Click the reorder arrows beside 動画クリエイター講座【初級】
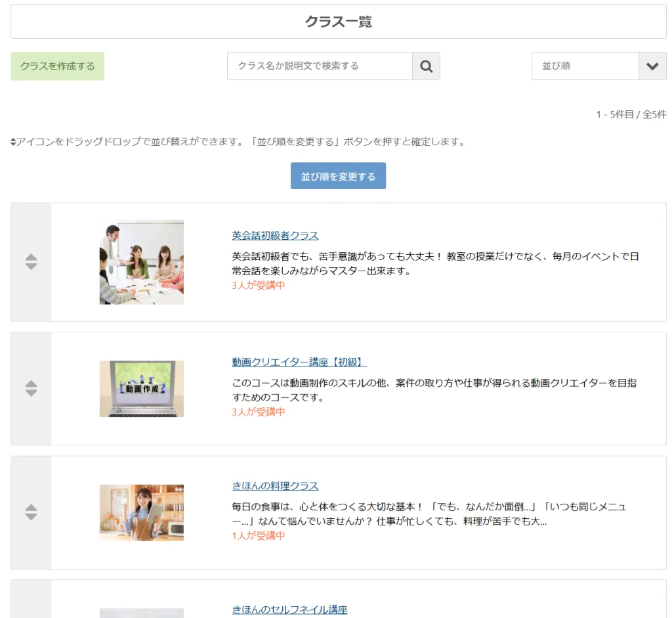Viewport: 672px width, 618px height. [x=30, y=388]
